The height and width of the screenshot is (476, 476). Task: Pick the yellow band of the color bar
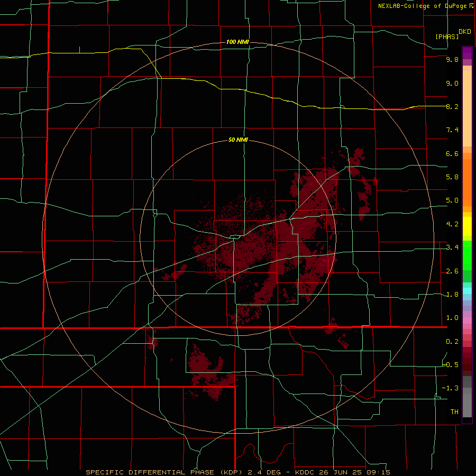click(467, 226)
